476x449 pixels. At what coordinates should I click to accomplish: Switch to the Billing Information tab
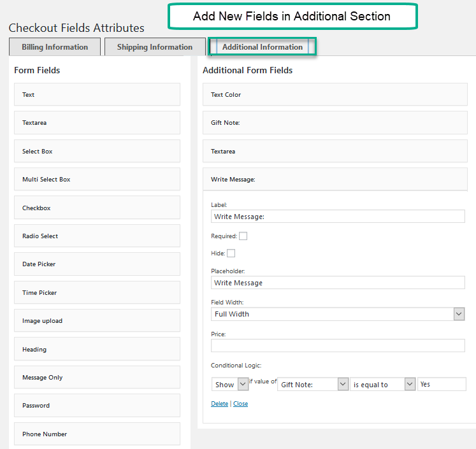55,47
